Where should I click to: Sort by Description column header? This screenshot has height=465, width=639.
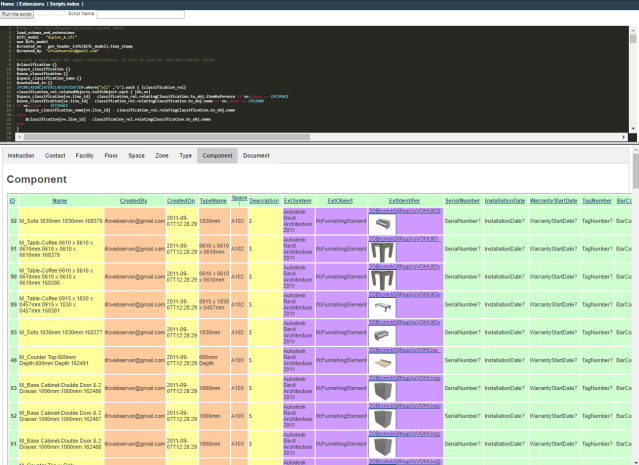264,201
